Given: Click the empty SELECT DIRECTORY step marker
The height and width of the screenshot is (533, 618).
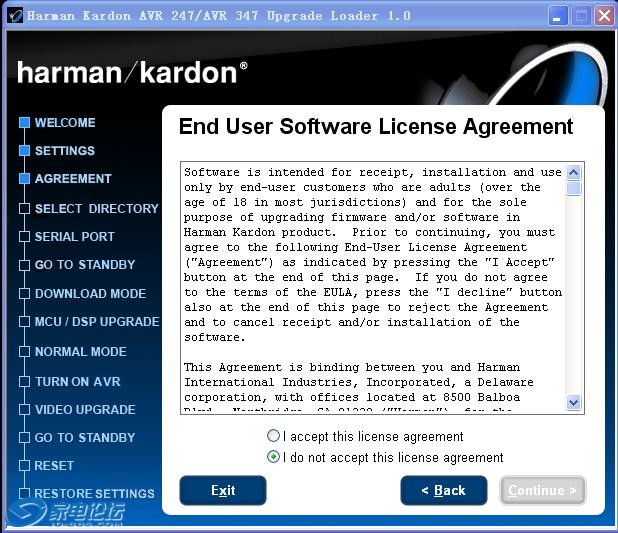Looking at the screenshot, I should click(x=24, y=209).
